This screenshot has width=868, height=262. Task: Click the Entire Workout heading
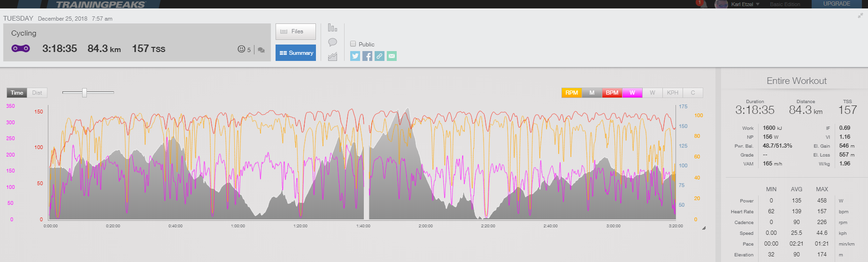[x=797, y=81]
